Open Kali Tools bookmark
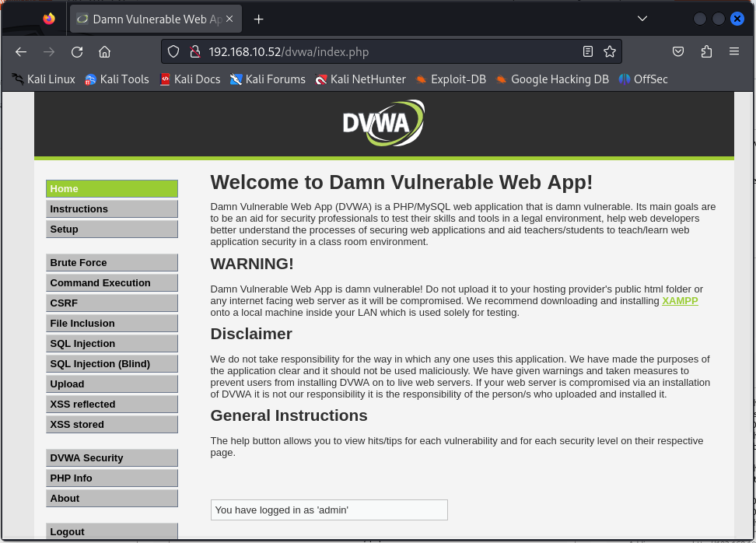Screen dimensions: 756x543 [x=117, y=79]
